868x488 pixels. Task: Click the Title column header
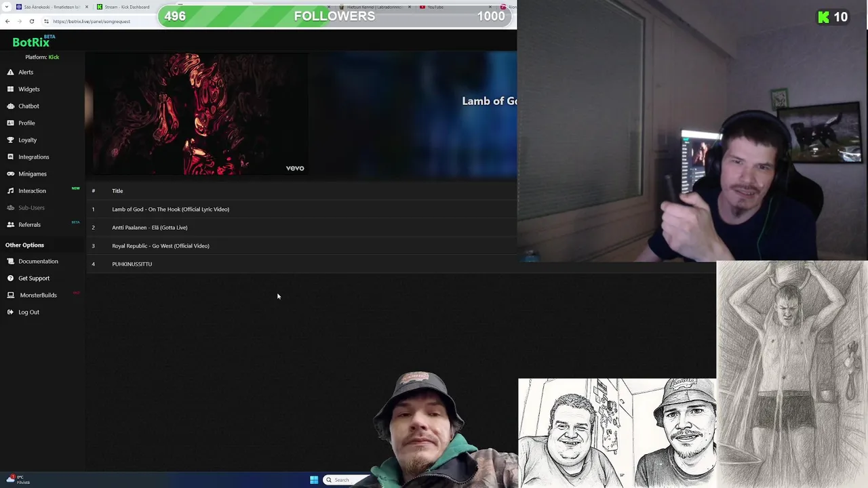pyautogui.click(x=117, y=190)
